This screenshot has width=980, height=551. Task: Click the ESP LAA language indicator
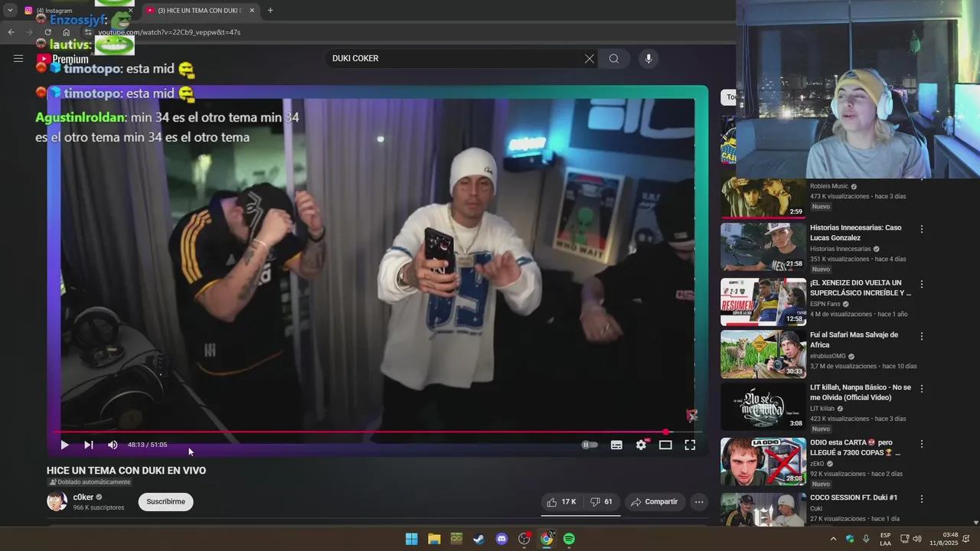(x=885, y=539)
